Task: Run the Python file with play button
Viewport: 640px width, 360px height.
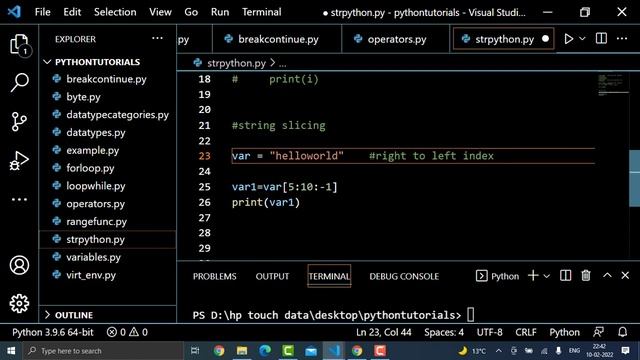Action: [568, 39]
